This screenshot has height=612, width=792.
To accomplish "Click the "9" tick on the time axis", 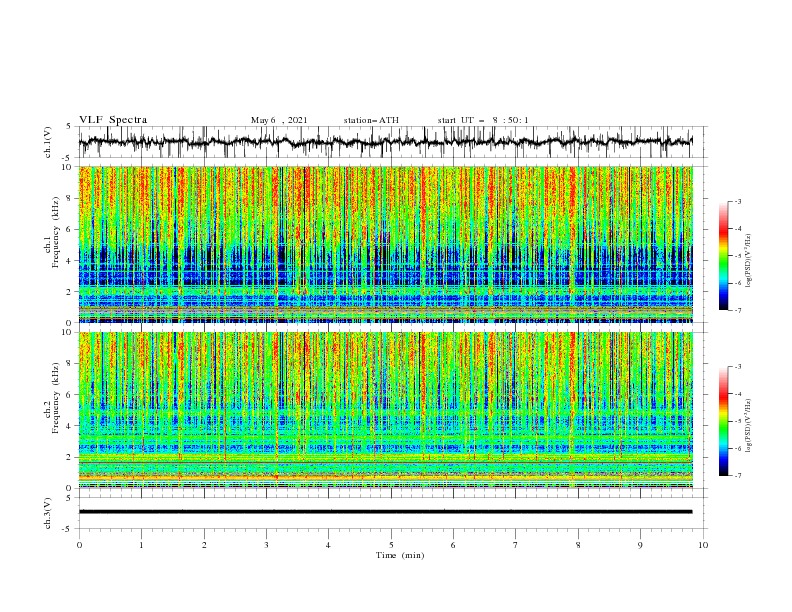I will (x=640, y=545).
